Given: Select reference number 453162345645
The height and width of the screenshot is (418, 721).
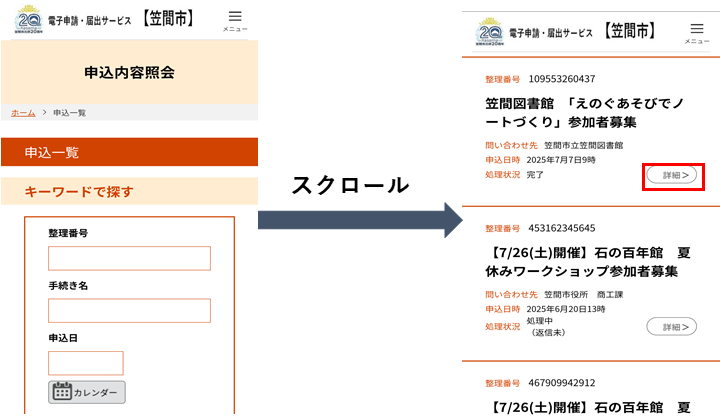Looking at the screenshot, I should [561, 228].
